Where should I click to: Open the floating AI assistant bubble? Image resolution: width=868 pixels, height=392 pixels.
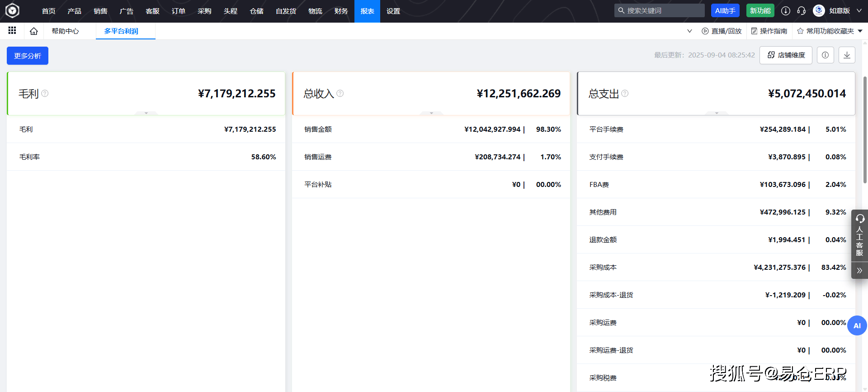[857, 325]
